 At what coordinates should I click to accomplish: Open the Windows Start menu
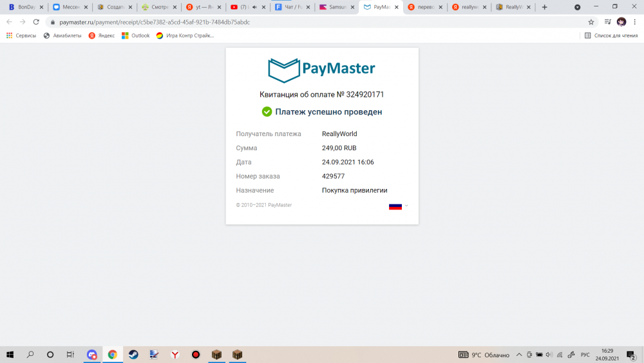click(x=10, y=355)
